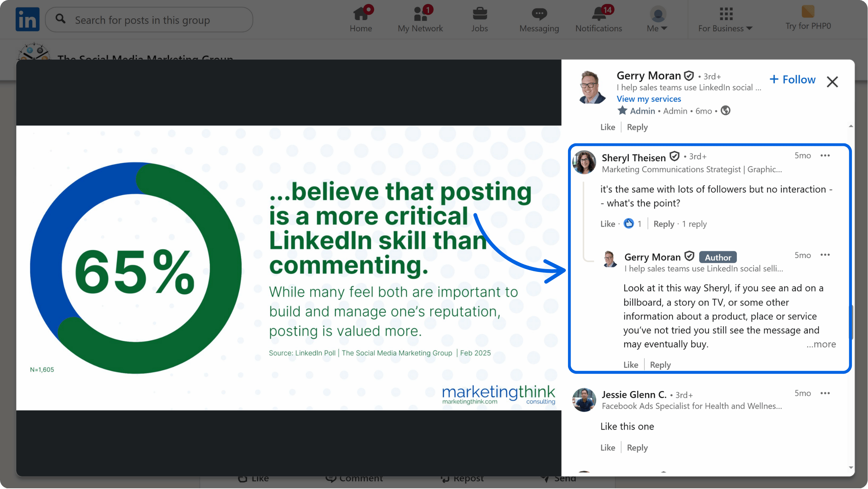Click the LinkedIn logo
This screenshot has height=489, width=868.
27,19
